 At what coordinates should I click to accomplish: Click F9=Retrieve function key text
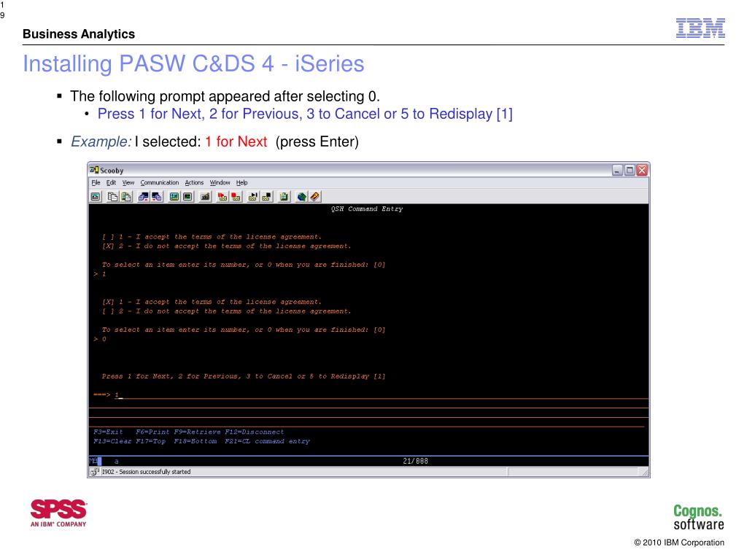[197, 432]
